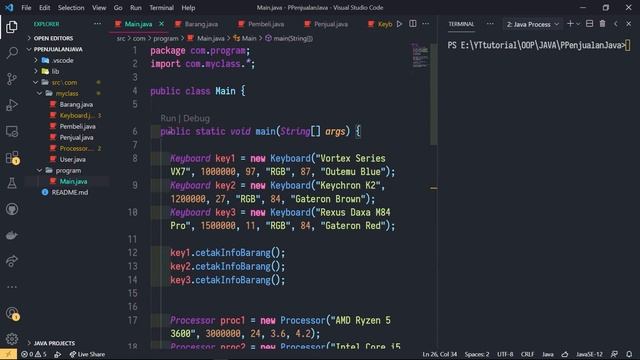Open Explorer panel More Actions ellipsis
Image resolution: width=640 pixels, height=360 pixels.
click(97, 24)
